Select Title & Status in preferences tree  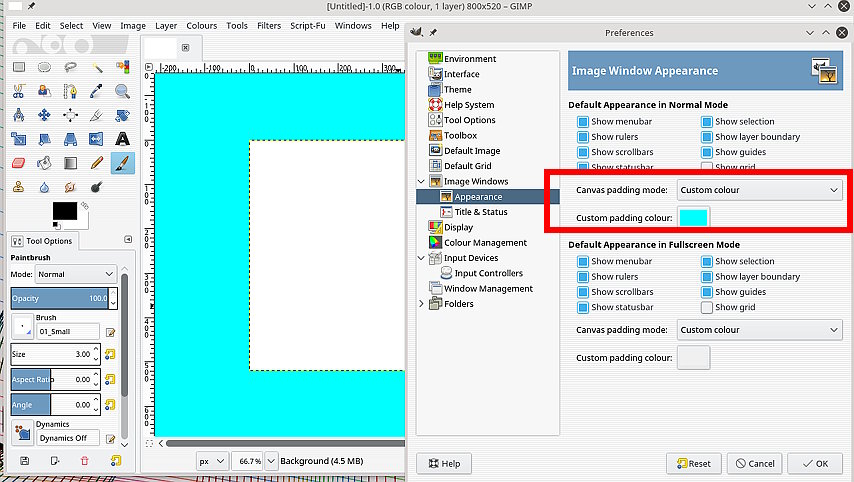point(481,212)
